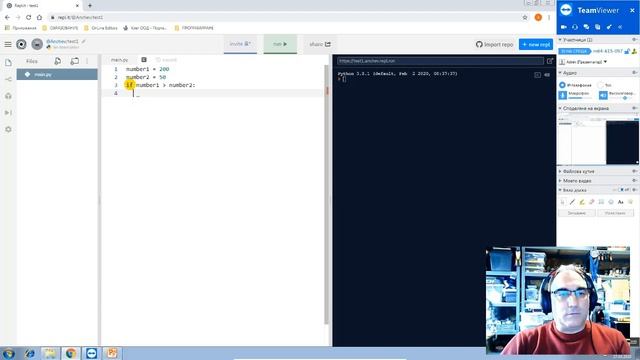The width and height of the screenshot is (640, 360).
Task: Click the shared screen preview thumbnail
Action: pyautogui.click(x=598, y=141)
